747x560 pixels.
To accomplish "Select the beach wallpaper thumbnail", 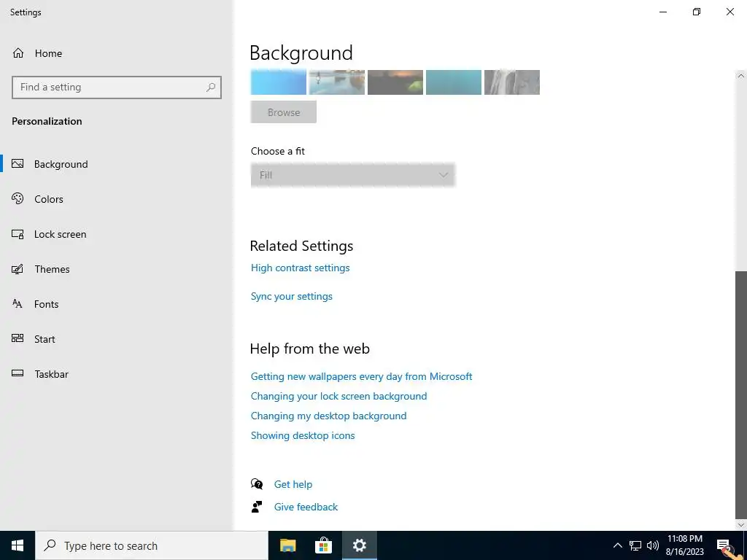I will tap(337, 82).
